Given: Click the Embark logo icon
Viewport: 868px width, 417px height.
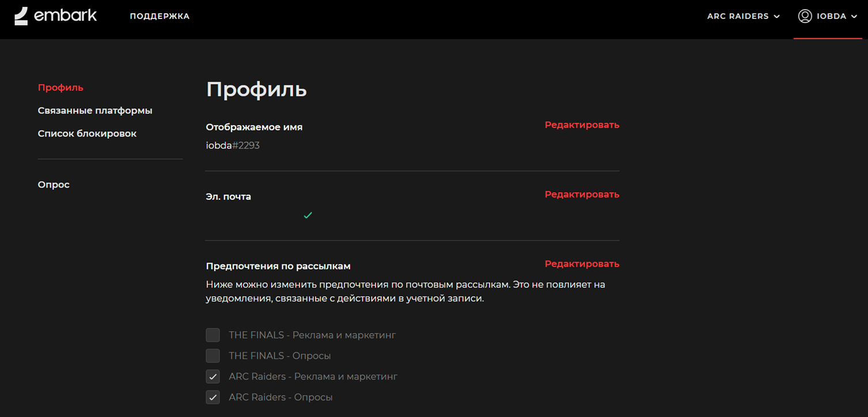Looking at the screenshot, I should (21, 16).
